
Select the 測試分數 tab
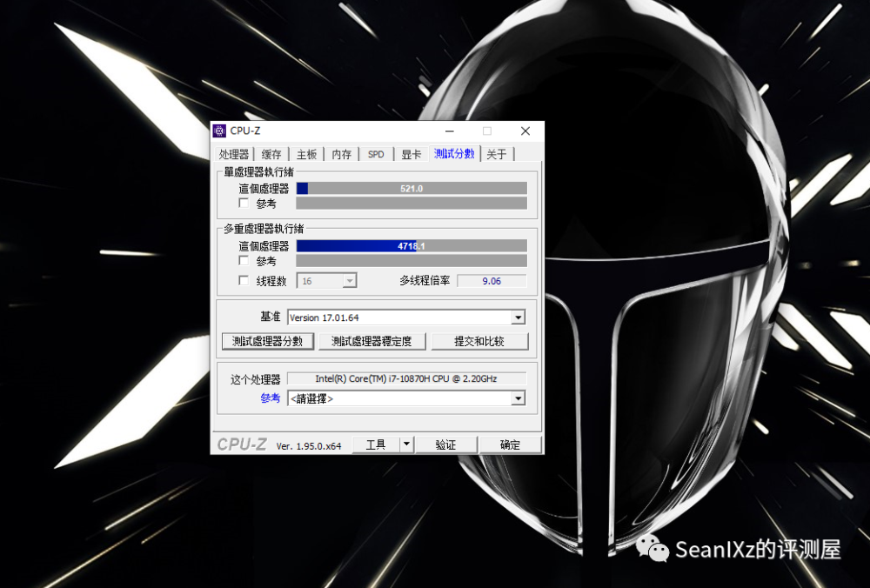point(454,154)
